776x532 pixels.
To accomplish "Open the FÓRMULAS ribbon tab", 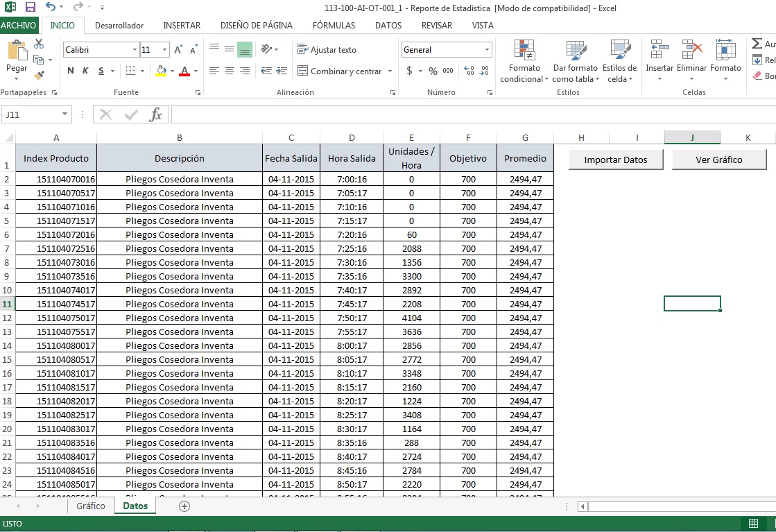I will (334, 26).
